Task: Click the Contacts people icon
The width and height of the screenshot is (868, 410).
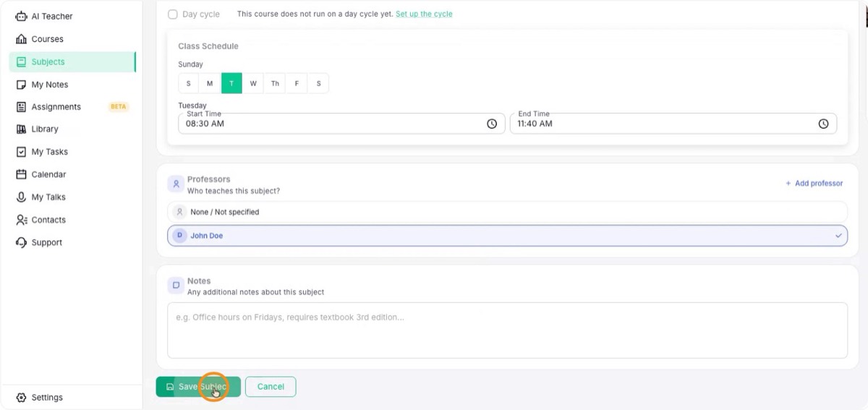Action: tap(21, 220)
